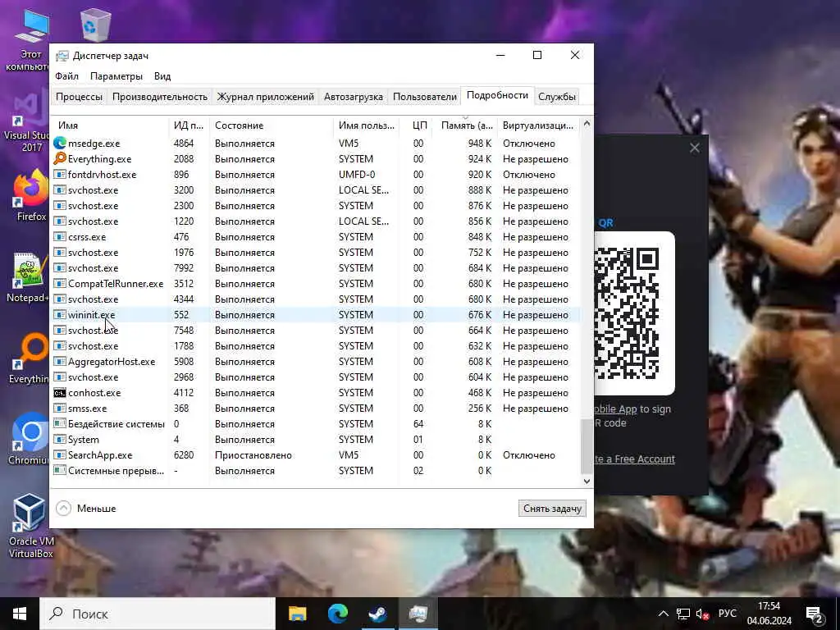This screenshot has height=630, width=840.
Task: Click the Снять задачу button
Action: tap(552, 509)
